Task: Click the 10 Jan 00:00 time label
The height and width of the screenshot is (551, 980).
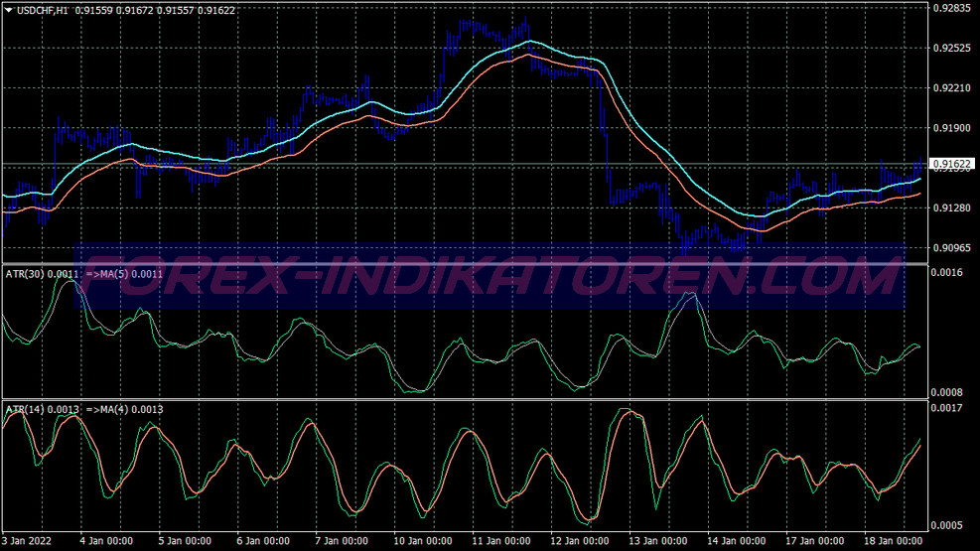Action: pos(423,540)
